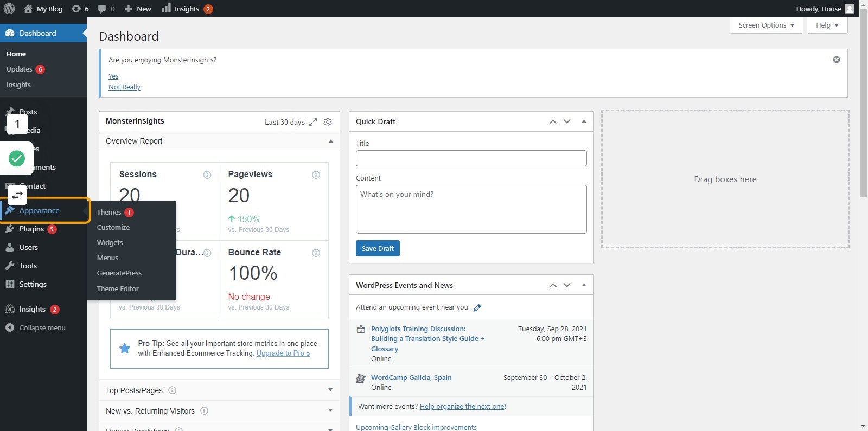Image resolution: width=868 pixels, height=431 pixels.
Task: Open Menus from Appearance submenu
Action: 107,258
